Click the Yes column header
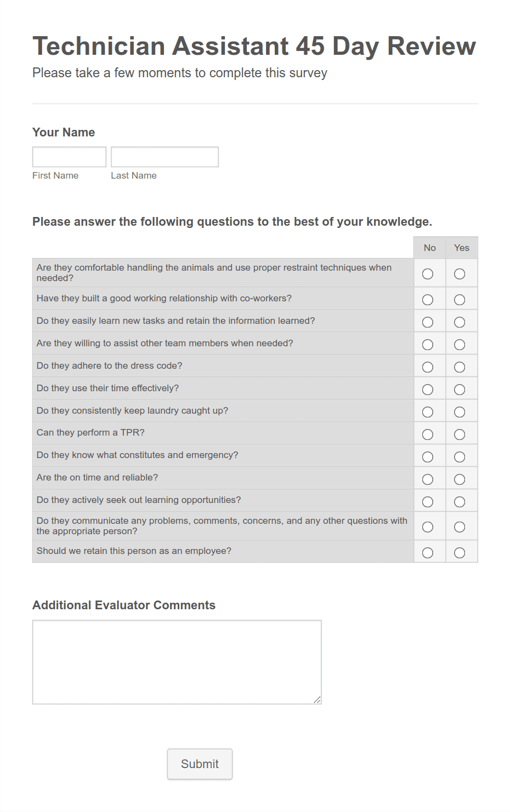This screenshot has width=510, height=812. (461, 248)
